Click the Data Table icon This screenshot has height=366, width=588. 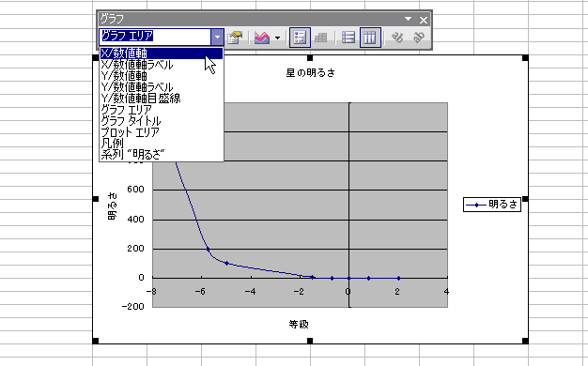click(320, 38)
